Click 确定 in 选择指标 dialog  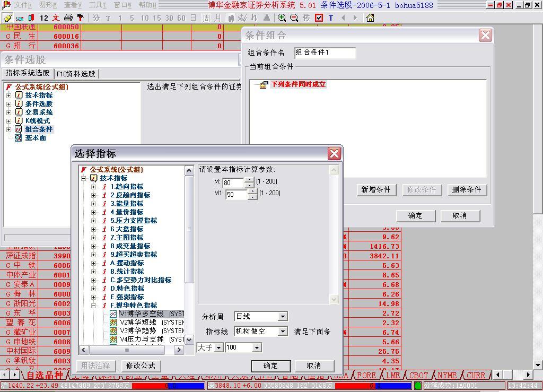[x=270, y=365]
